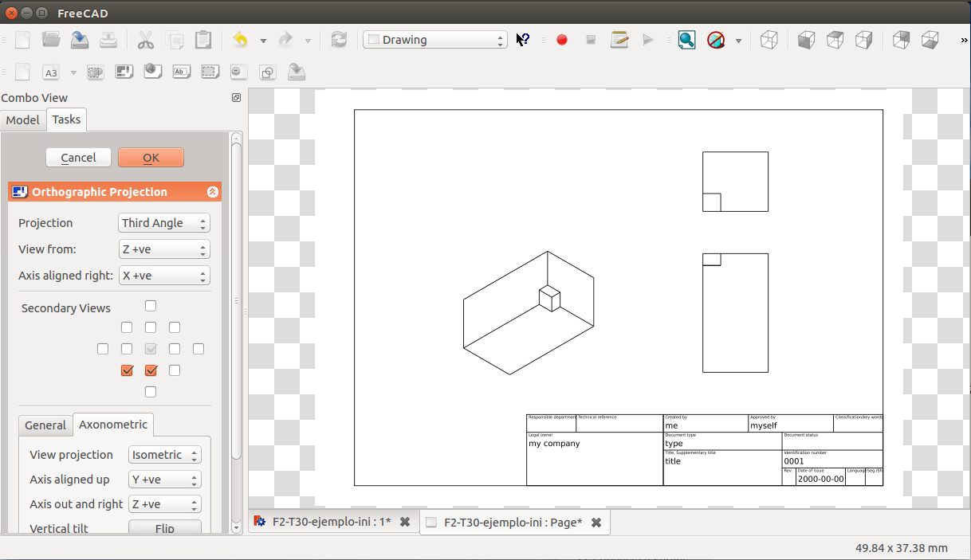Click the What's This help cursor icon
Image resolution: width=971 pixels, height=560 pixels.
point(523,40)
